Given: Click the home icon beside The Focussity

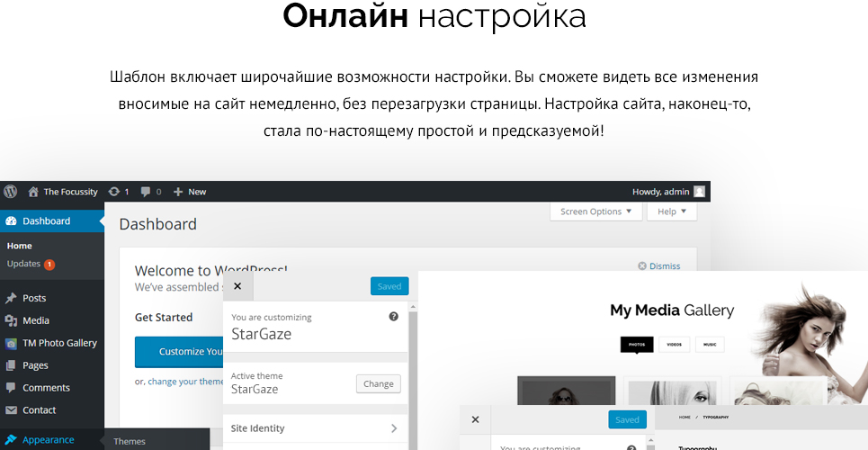Looking at the screenshot, I should (x=34, y=192).
